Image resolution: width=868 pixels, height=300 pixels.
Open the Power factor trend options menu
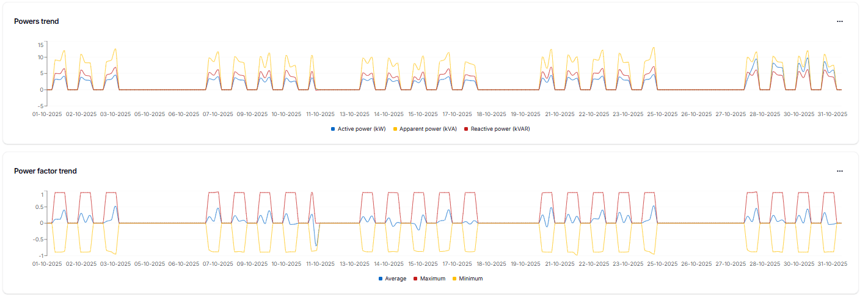pos(840,171)
